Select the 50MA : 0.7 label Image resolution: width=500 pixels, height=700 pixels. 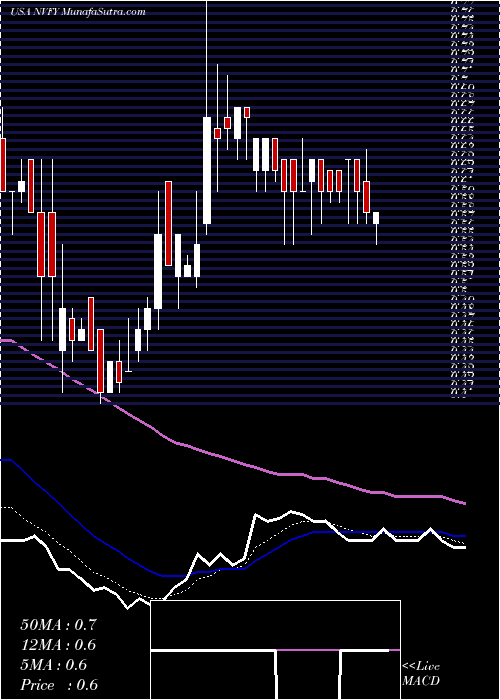(x=58, y=625)
